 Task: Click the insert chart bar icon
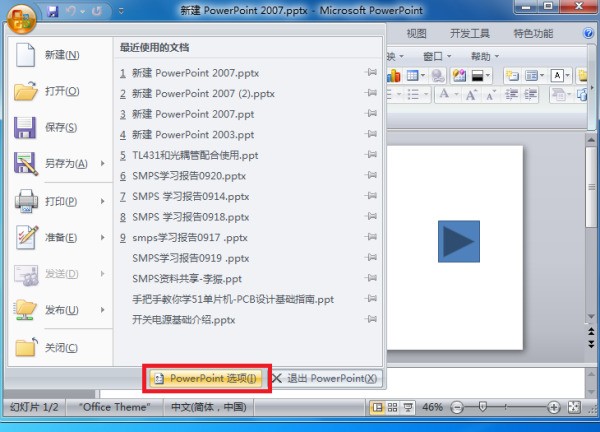394,76
